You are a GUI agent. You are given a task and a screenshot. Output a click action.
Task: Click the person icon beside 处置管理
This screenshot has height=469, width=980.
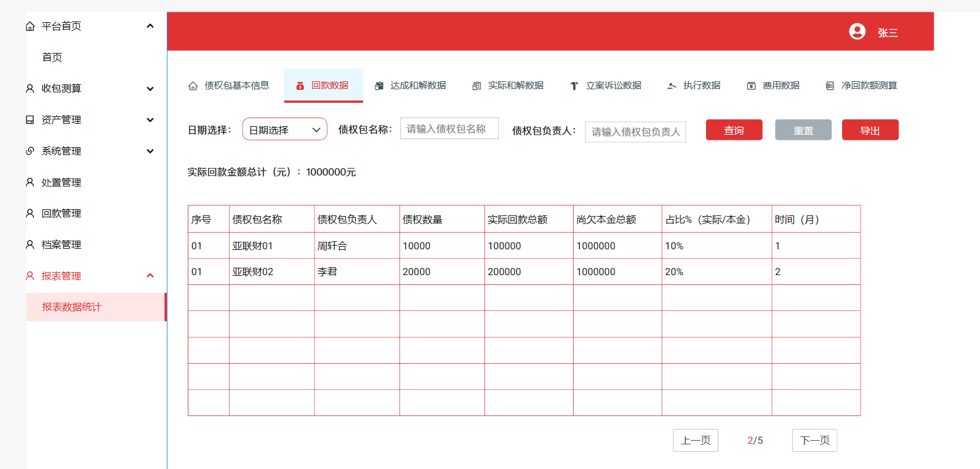click(30, 182)
